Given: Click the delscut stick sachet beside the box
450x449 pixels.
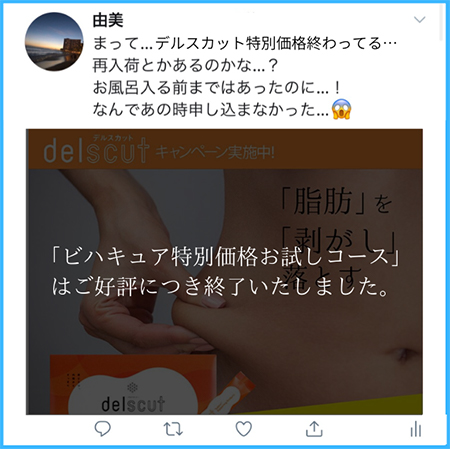Looking at the screenshot, I should (x=230, y=393).
